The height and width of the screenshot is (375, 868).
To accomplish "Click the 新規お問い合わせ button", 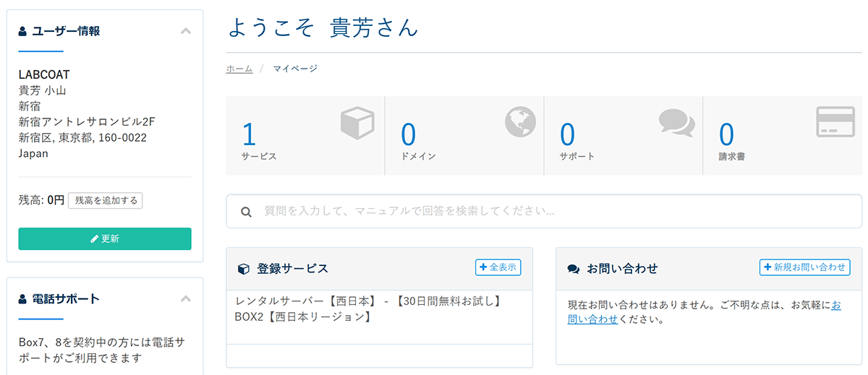I will tap(804, 267).
